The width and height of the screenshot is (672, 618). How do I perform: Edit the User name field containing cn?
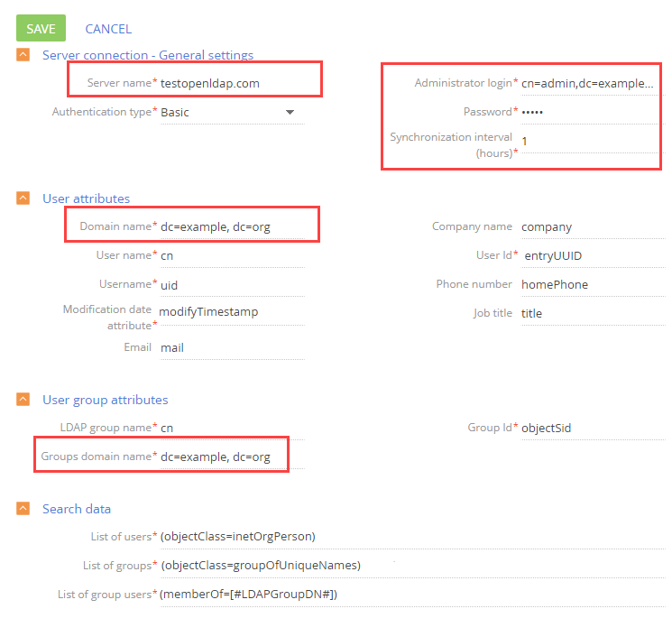(x=233, y=256)
